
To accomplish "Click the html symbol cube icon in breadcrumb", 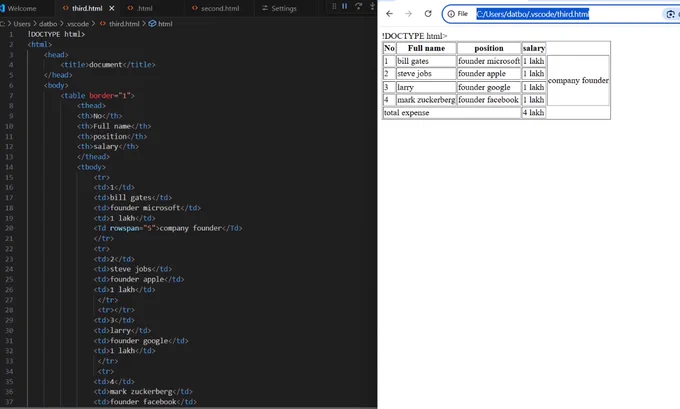I will [152, 24].
